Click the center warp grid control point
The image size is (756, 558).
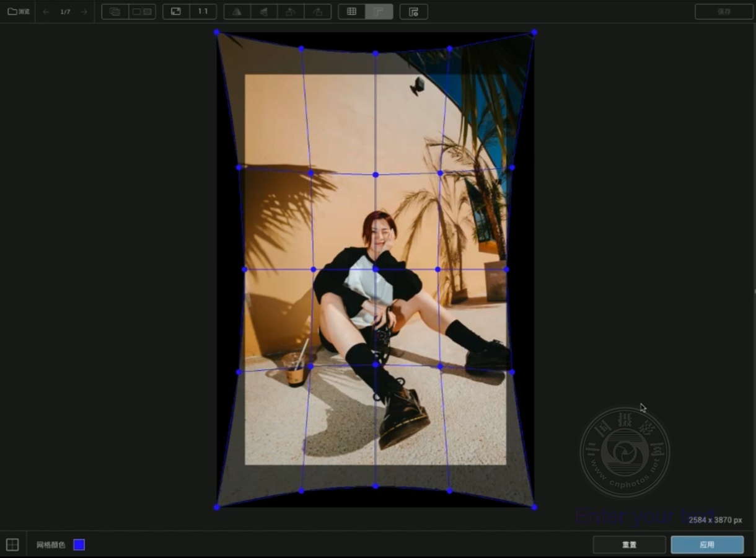[375, 269]
